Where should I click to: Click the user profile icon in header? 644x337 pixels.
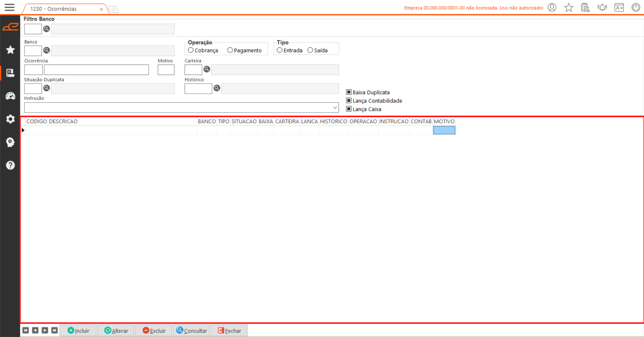[x=552, y=7]
